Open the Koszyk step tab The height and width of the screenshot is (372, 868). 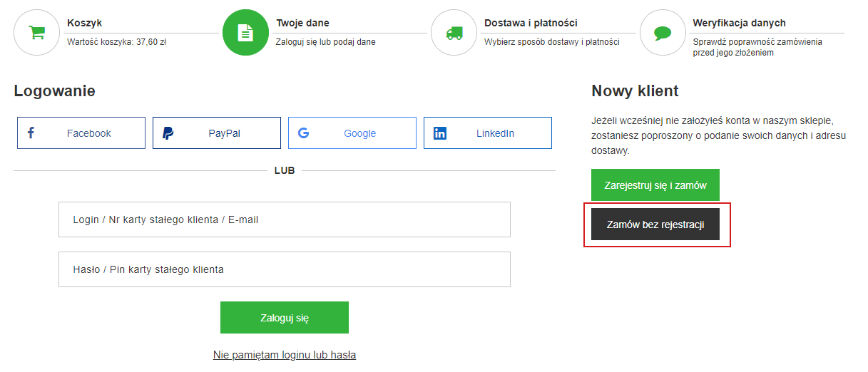(x=116, y=32)
